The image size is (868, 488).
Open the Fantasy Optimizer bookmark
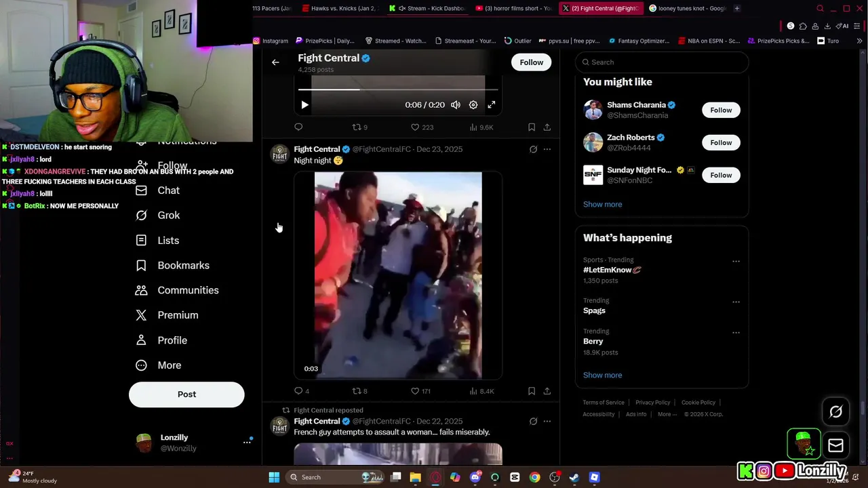point(639,41)
